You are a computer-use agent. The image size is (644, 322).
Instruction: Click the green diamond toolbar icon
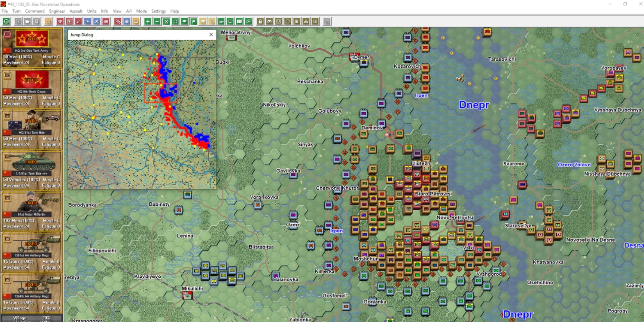click(184, 21)
